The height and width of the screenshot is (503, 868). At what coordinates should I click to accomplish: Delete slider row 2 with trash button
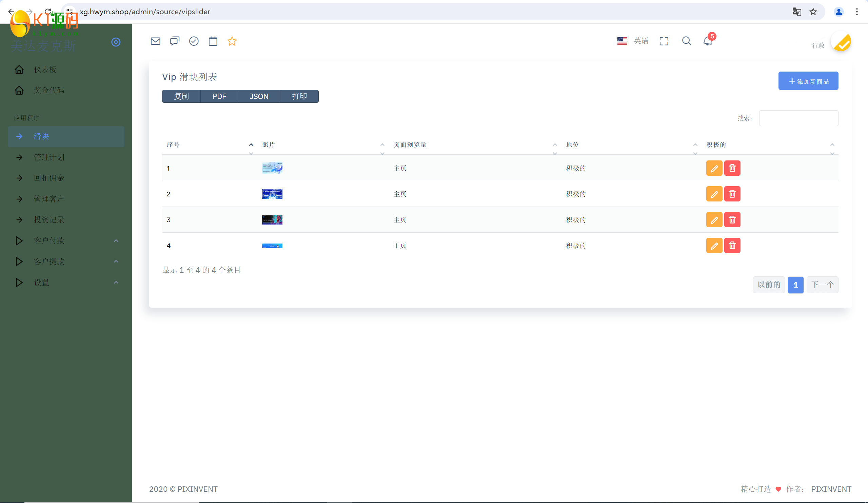(x=732, y=194)
